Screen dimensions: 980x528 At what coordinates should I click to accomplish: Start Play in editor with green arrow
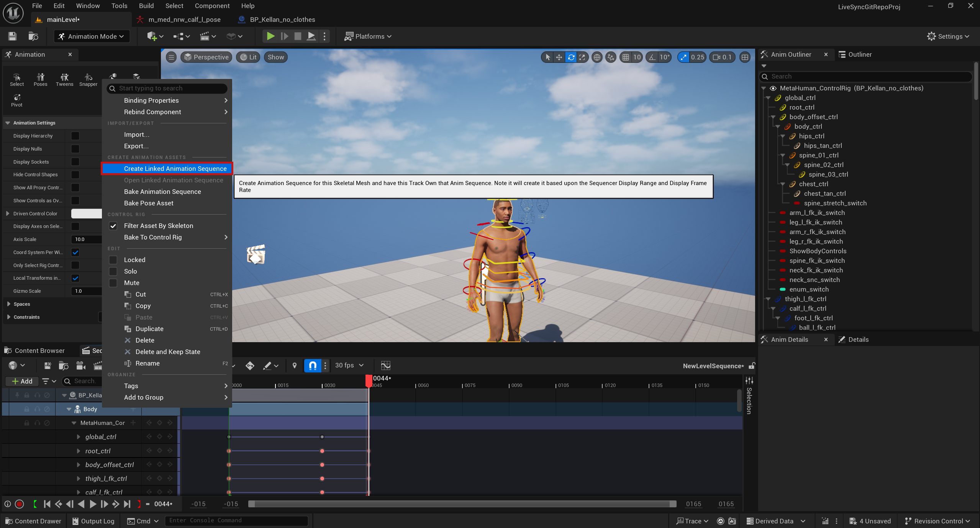(270, 36)
